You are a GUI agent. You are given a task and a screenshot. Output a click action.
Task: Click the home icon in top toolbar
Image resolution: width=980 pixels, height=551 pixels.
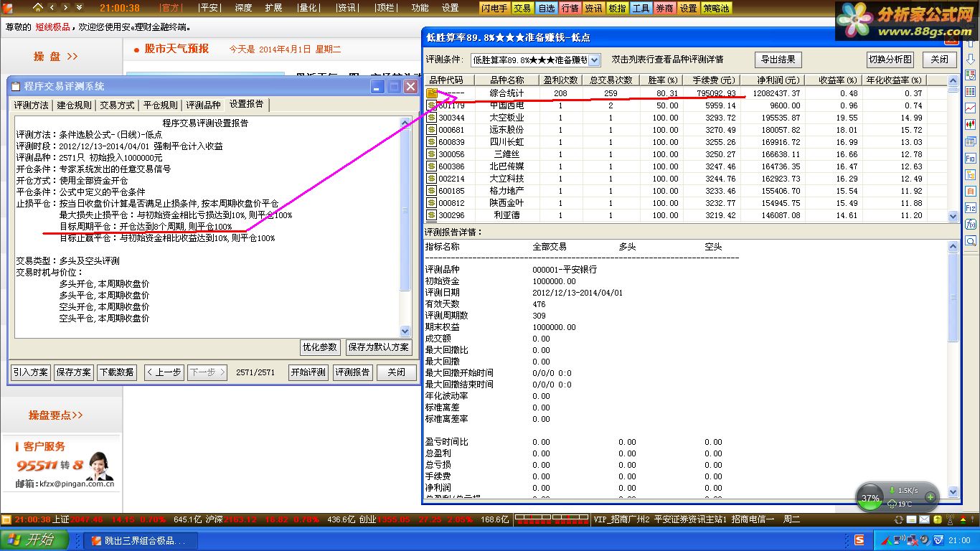[38, 7]
